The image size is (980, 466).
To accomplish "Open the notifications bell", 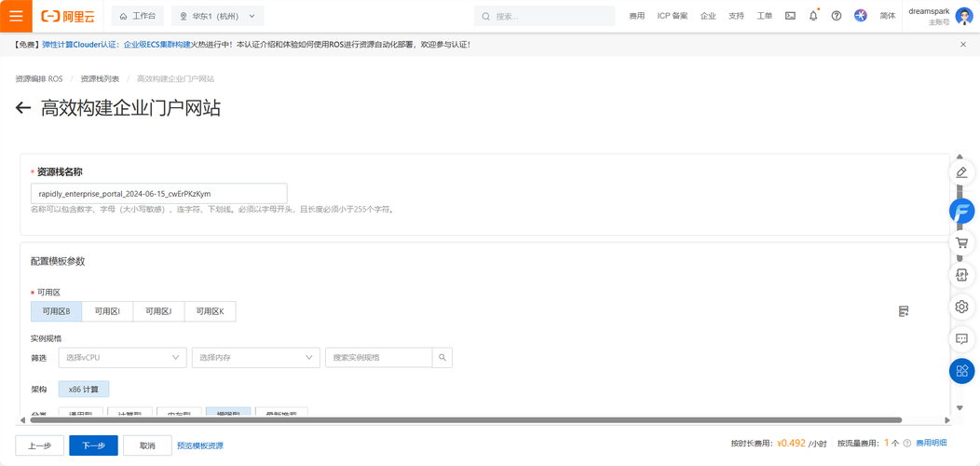I will tap(813, 16).
